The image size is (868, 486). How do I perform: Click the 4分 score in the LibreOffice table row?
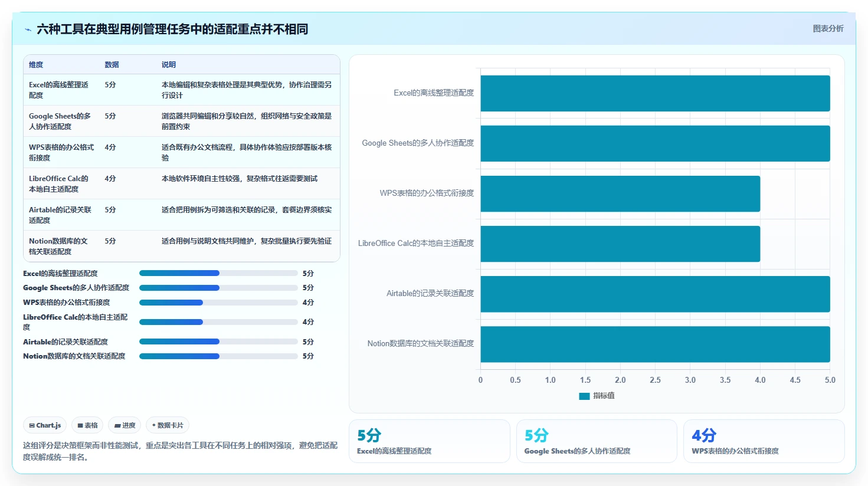click(110, 179)
